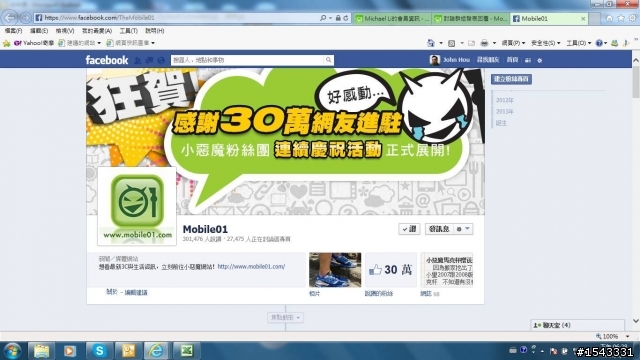640x360 pixels.
Task: Click the 發訊息 message button
Action: tap(439, 229)
